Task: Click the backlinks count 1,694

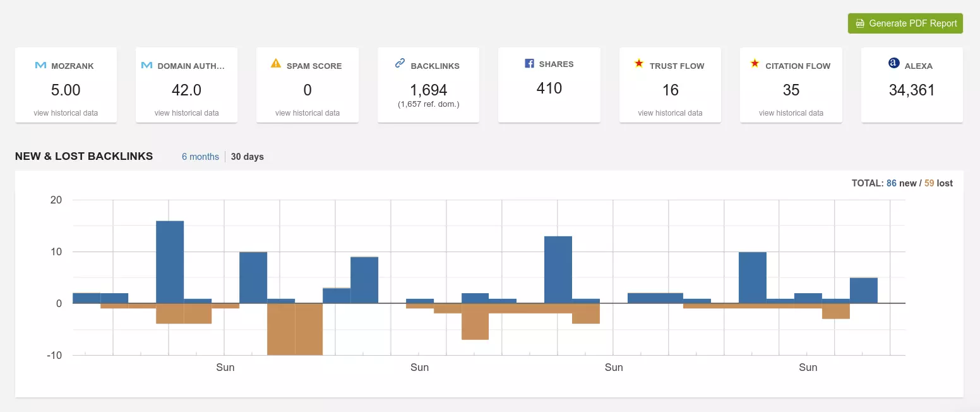Action: pos(428,90)
